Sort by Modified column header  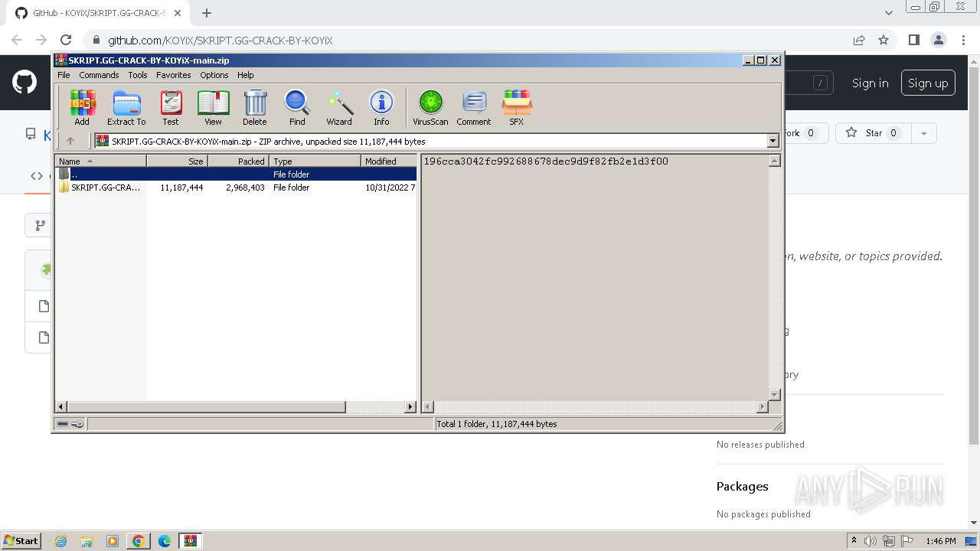(388, 161)
